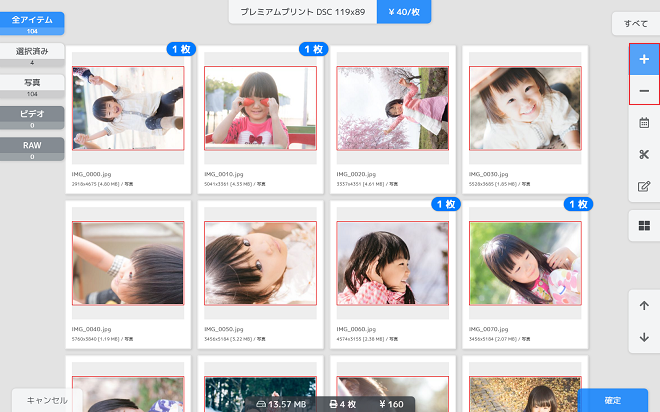Click the minus icon to decrease quantity
Viewport: 660px width, 412px height.
click(643, 91)
